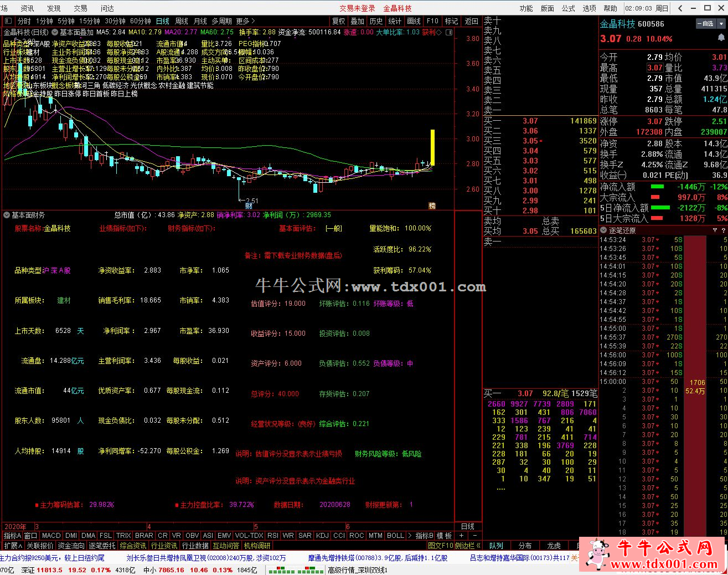Collapse the 基本面财务 panel chevron
728x575 pixels.
point(7,215)
